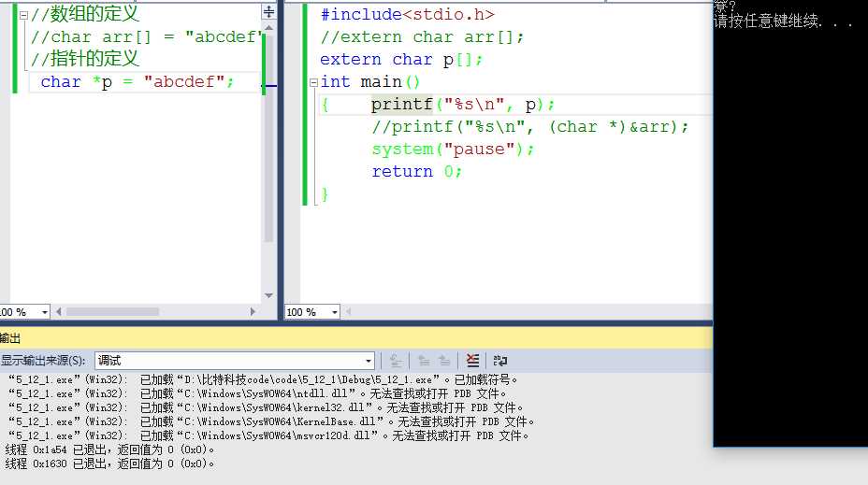Screen dimensions: 868x485
Task: Click left editor vertical scroll down arrow
Action: [x=268, y=296]
